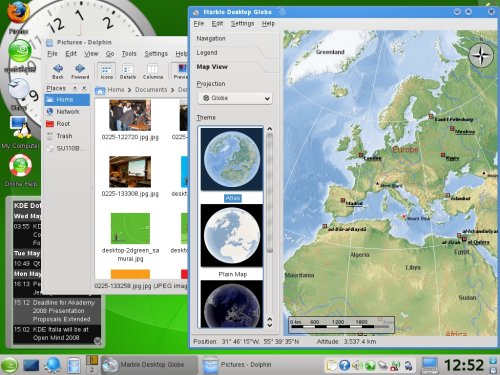Image resolution: width=500 pixels, height=375 pixels.
Task: Select desktop-2dgreen_samurai.jpg thumbnail
Action: (130, 228)
